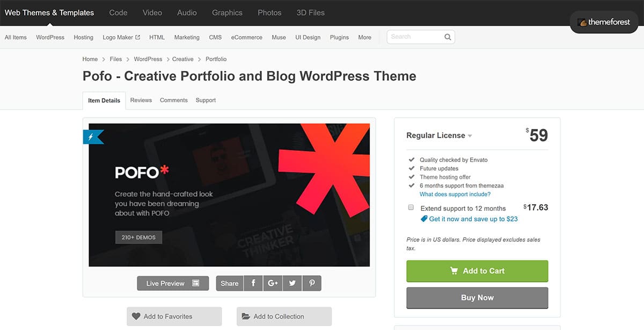Click the external-link icon beside Logo Maker
Image resolution: width=644 pixels, height=330 pixels.
pyautogui.click(x=138, y=37)
